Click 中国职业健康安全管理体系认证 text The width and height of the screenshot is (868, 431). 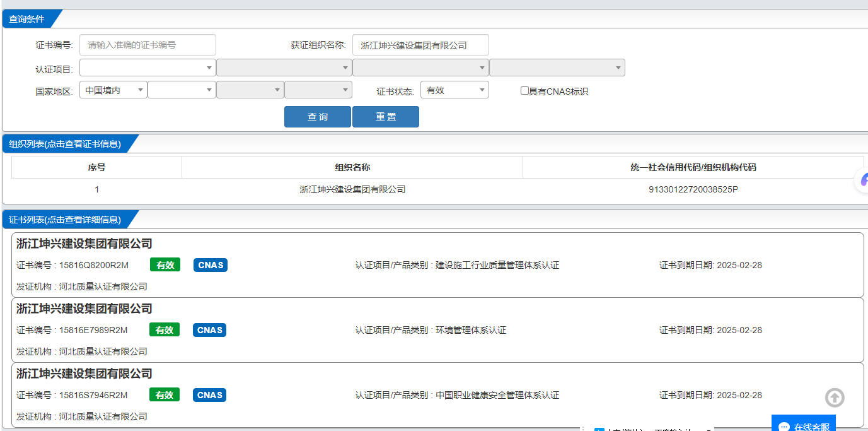pyautogui.click(x=497, y=395)
